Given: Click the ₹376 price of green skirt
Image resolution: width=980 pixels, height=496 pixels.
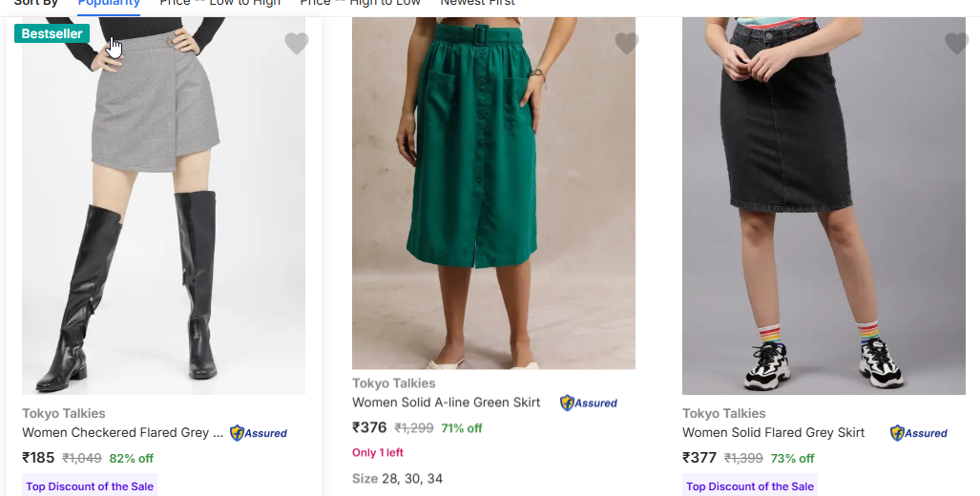Looking at the screenshot, I should 369,428.
